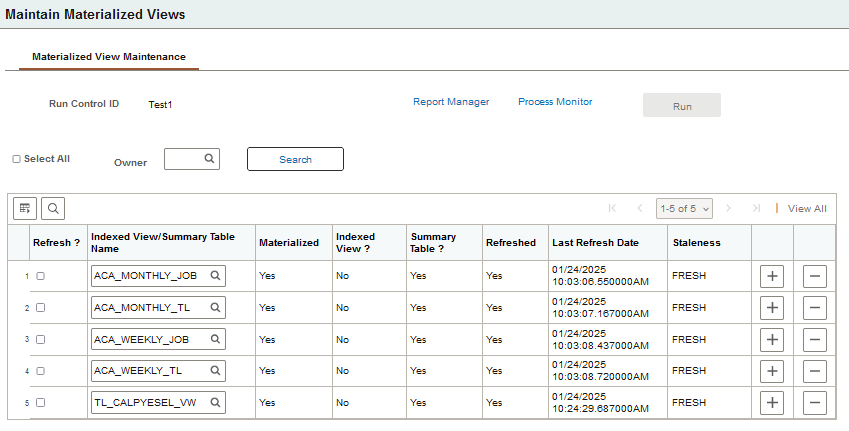849x431 pixels.
Task: Open lookup for ACA_MONTHLY_TL table name
Action: 215,308
